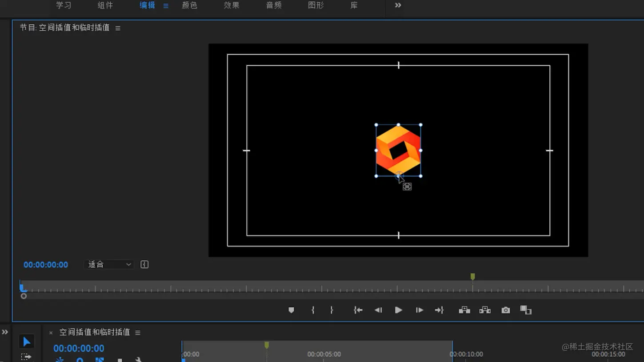
Task: Select the 编辑 workspace tab
Action: (147, 5)
